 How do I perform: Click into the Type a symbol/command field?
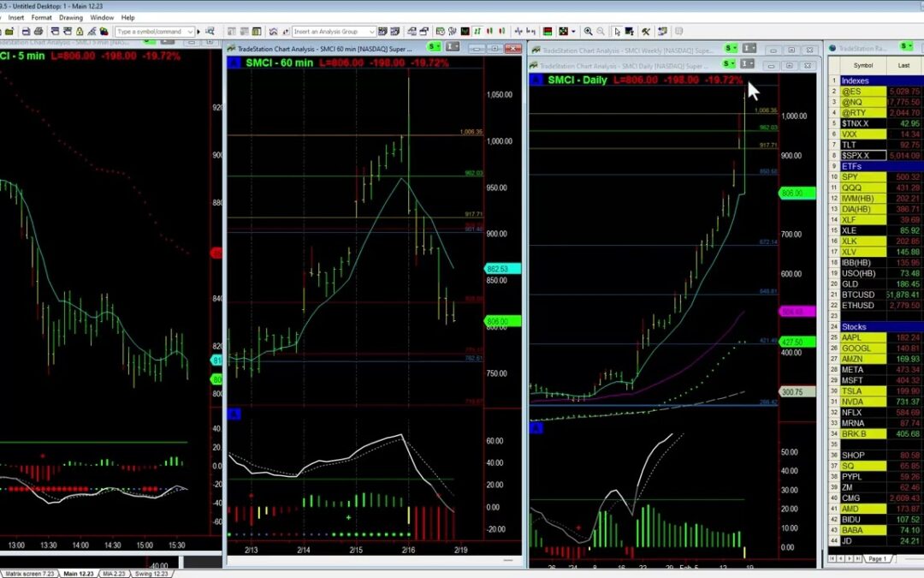click(148, 32)
